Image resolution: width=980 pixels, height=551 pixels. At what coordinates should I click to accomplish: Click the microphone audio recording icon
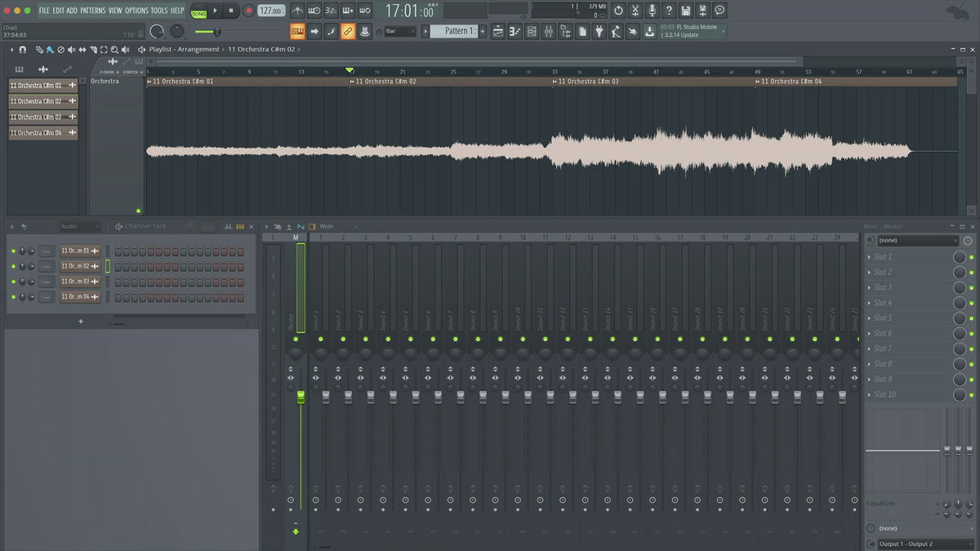click(x=652, y=11)
